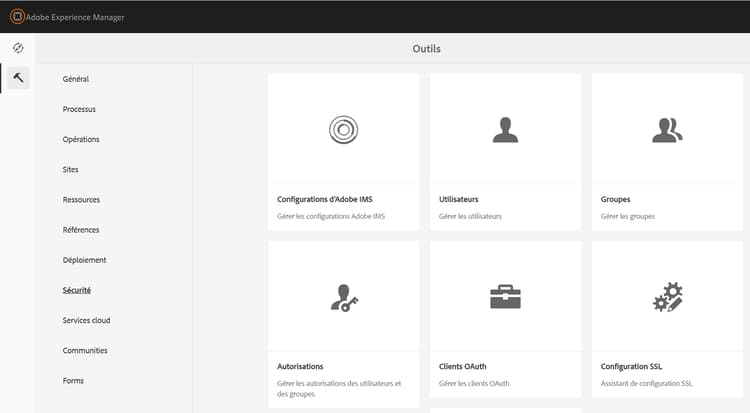
Task: Open Communities in the sidebar
Action: click(x=85, y=350)
